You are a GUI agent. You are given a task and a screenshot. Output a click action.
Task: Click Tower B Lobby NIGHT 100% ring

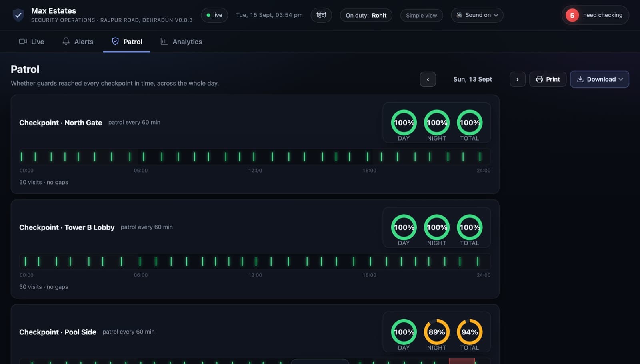click(x=437, y=227)
